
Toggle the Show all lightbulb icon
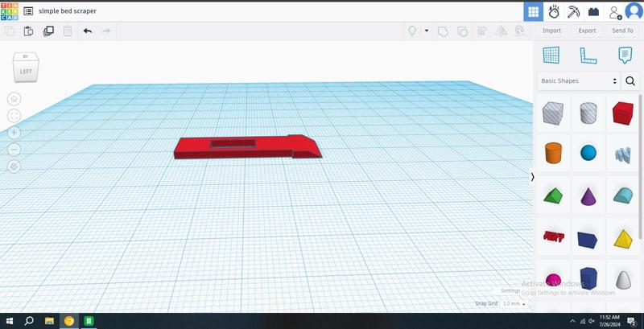point(412,31)
